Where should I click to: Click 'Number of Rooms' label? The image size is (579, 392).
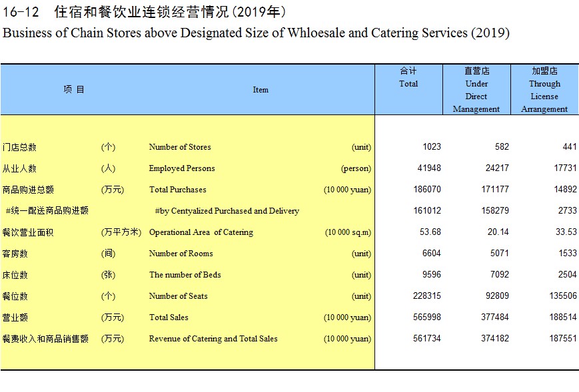pos(181,254)
